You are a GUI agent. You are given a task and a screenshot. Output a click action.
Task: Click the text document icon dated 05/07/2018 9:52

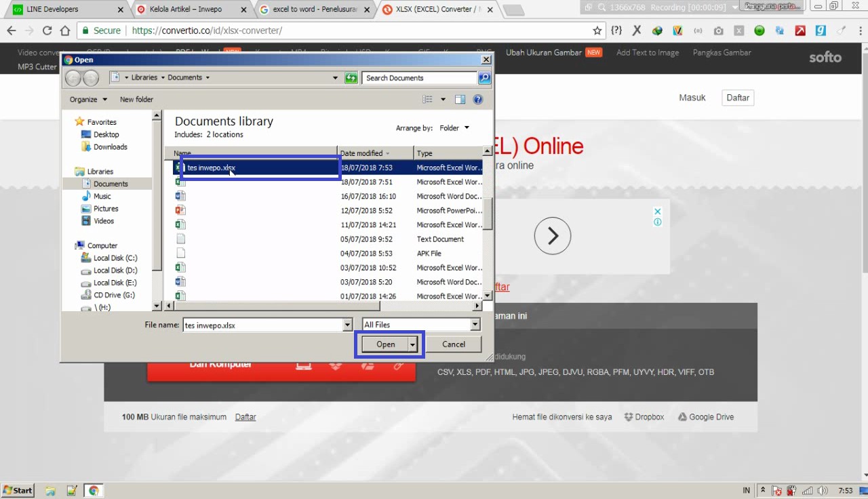pos(180,239)
